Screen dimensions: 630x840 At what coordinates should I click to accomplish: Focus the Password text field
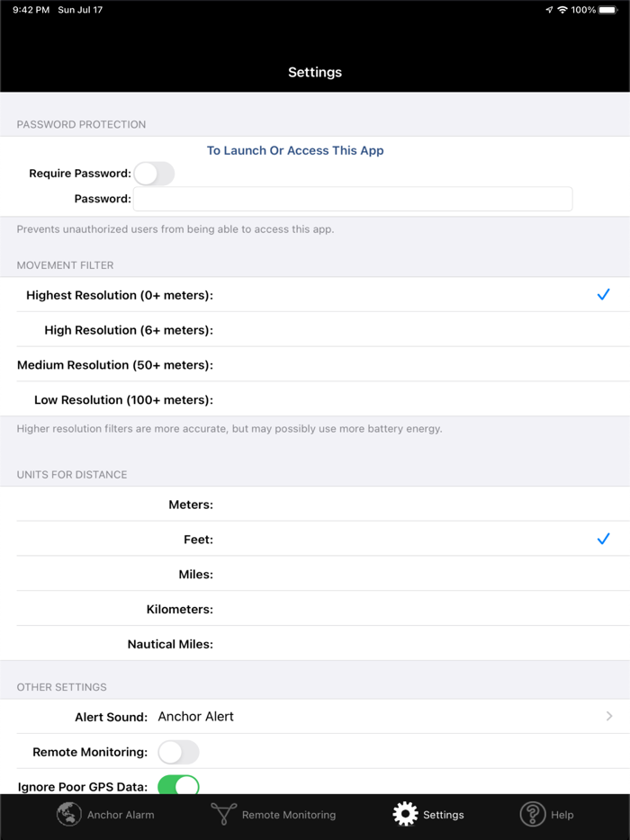pyautogui.click(x=353, y=199)
